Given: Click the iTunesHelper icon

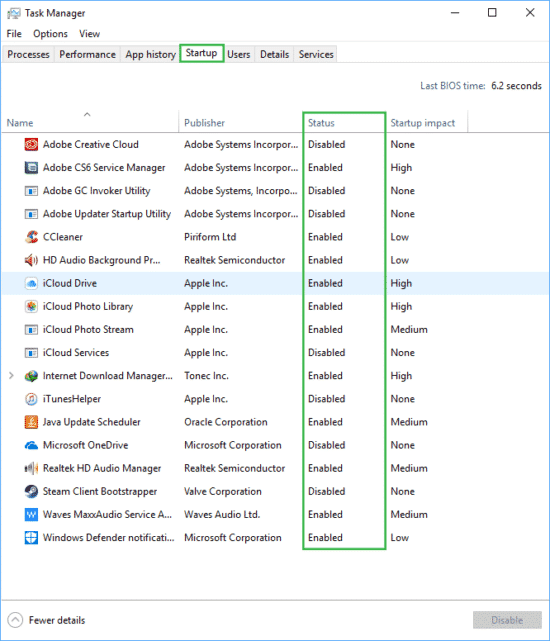Looking at the screenshot, I should (31, 399).
